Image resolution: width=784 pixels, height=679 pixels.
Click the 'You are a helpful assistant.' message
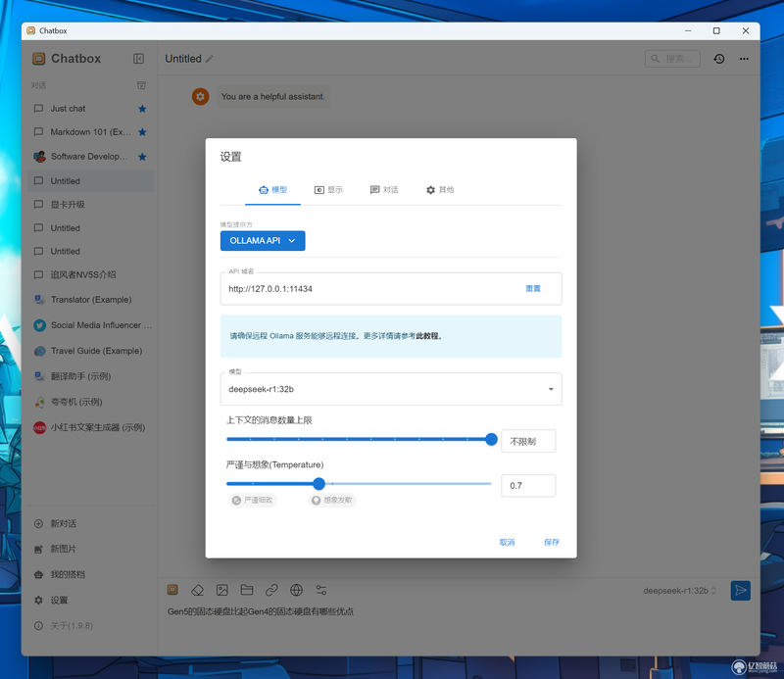[273, 96]
